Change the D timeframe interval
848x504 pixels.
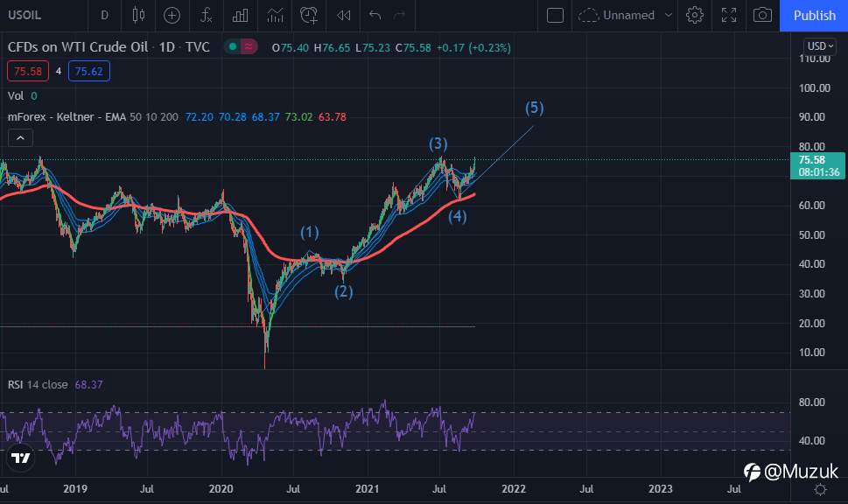coord(104,15)
